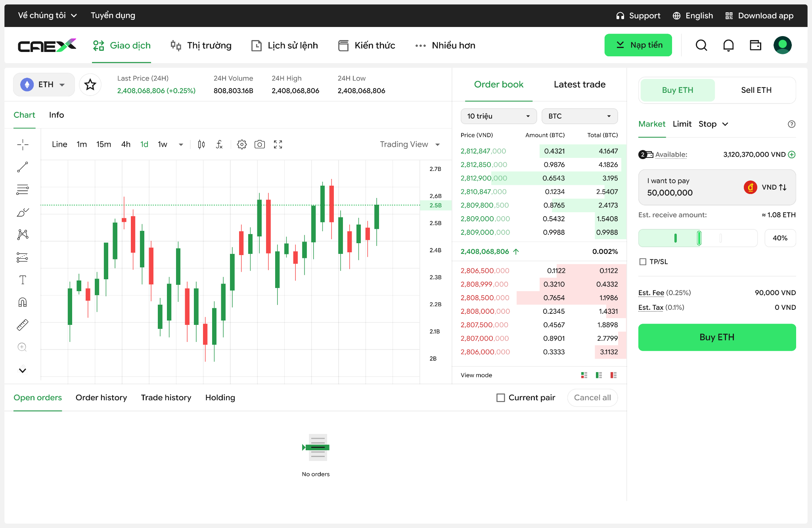Image resolution: width=812 pixels, height=528 pixels.
Task: Switch to the Info tab
Action: pos(56,115)
